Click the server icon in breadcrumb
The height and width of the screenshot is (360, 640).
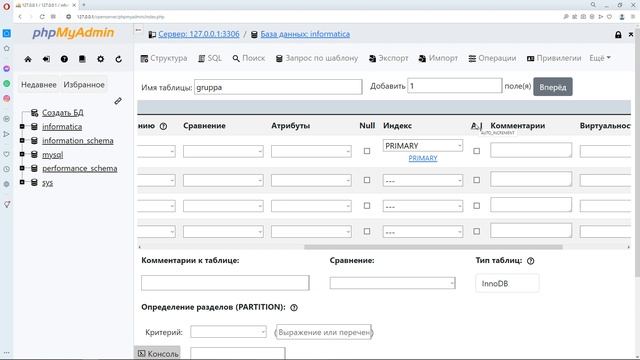pos(152,35)
